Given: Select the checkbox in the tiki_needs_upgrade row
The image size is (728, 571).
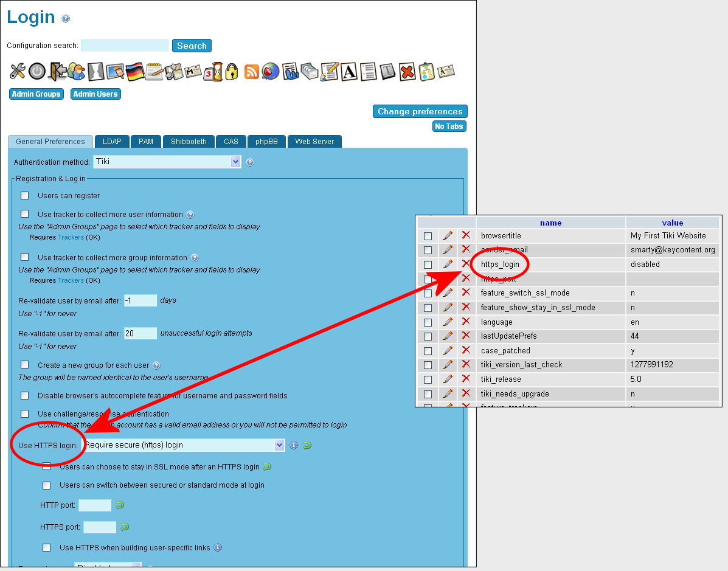Looking at the screenshot, I should pos(428,394).
